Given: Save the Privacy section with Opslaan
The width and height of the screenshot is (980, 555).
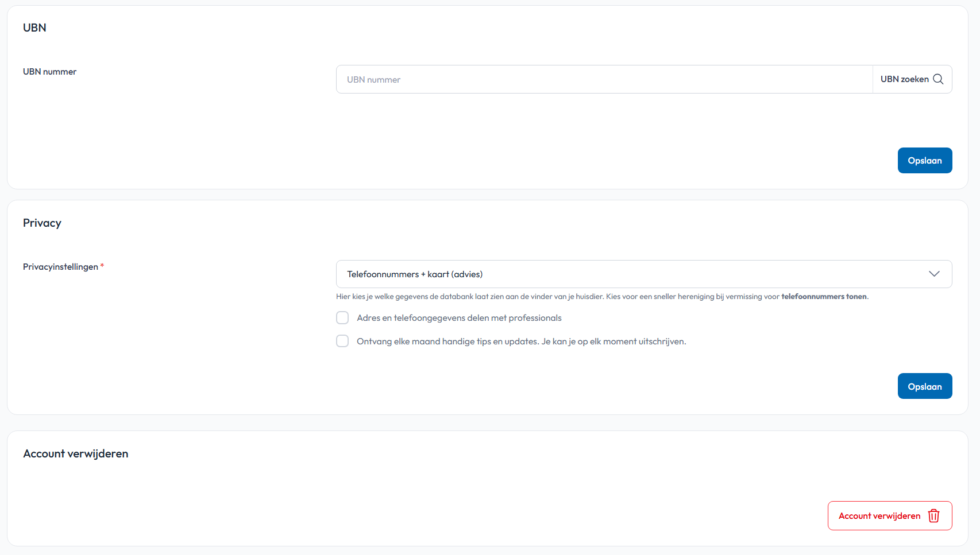Looking at the screenshot, I should (925, 386).
